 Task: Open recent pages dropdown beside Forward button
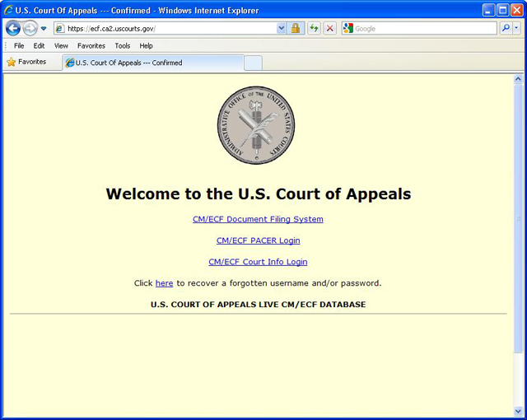[44, 29]
